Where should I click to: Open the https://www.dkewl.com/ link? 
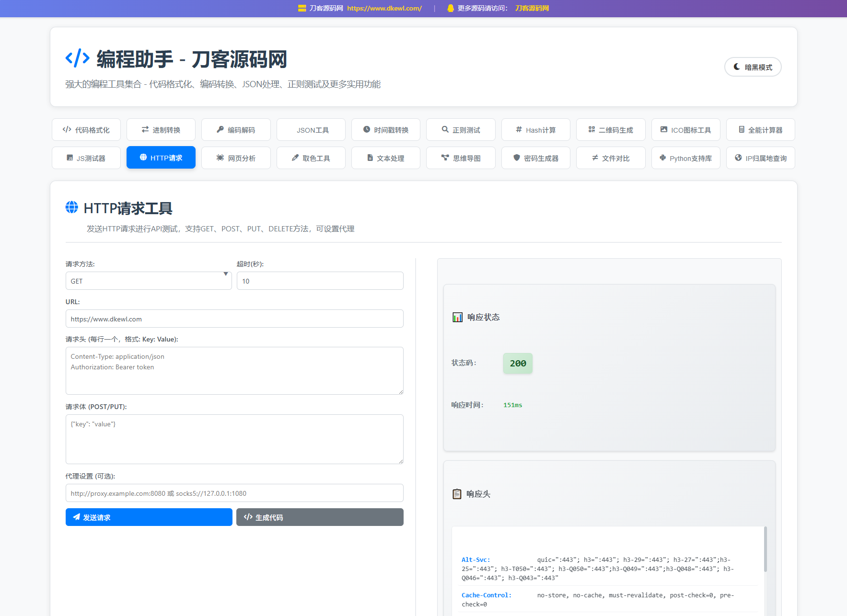384,8
